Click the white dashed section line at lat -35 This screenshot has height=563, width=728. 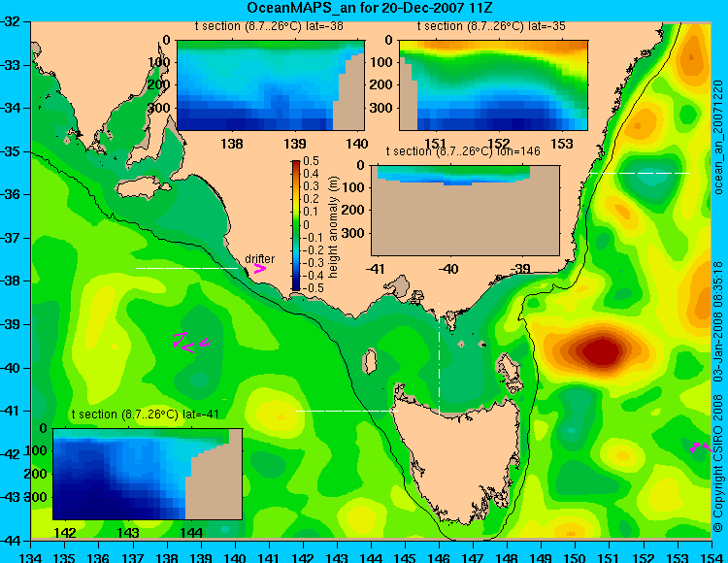[x=640, y=173]
